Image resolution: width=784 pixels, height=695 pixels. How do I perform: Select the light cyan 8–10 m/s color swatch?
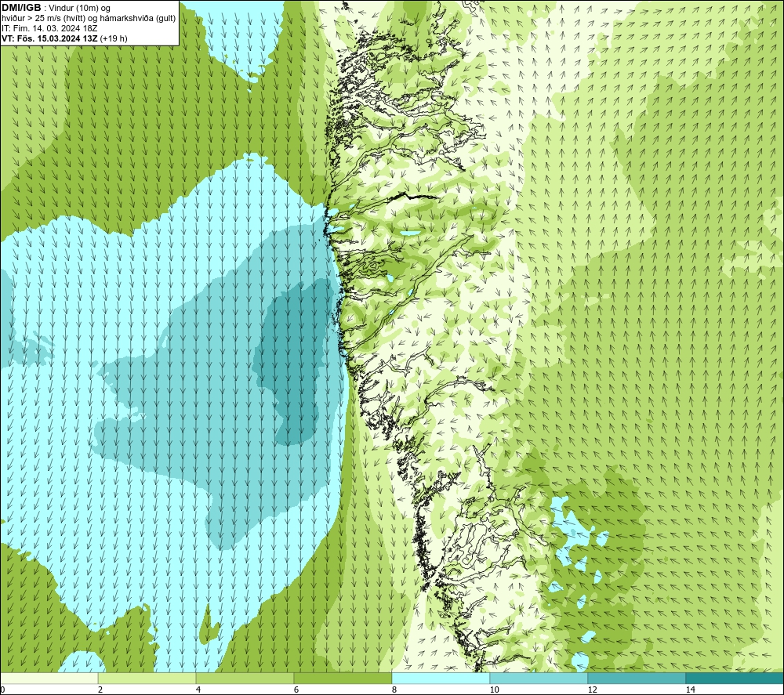click(x=441, y=678)
